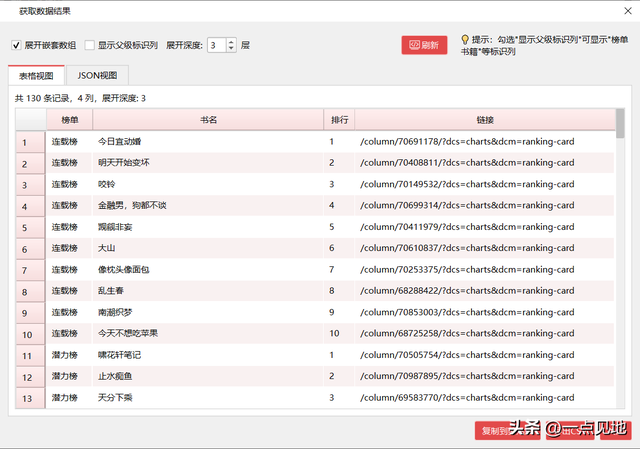Click the book name 今天不想吃苹果
The width and height of the screenshot is (640, 449).
(x=128, y=333)
